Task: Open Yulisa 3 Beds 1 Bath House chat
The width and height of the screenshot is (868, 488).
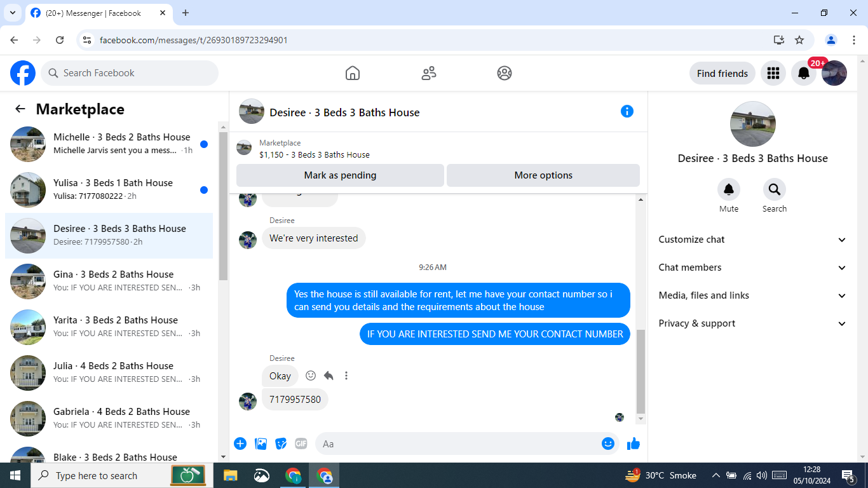Action: pyautogui.click(x=109, y=190)
